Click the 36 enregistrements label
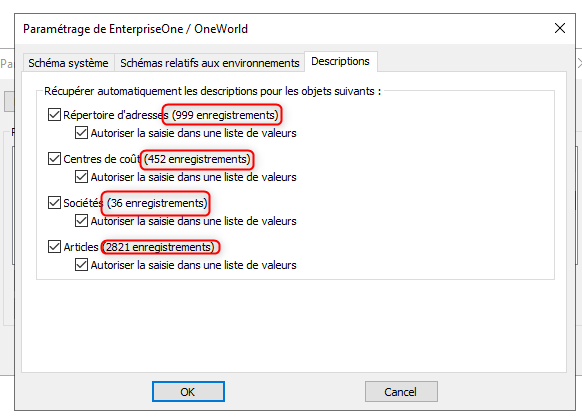 (x=157, y=203)
